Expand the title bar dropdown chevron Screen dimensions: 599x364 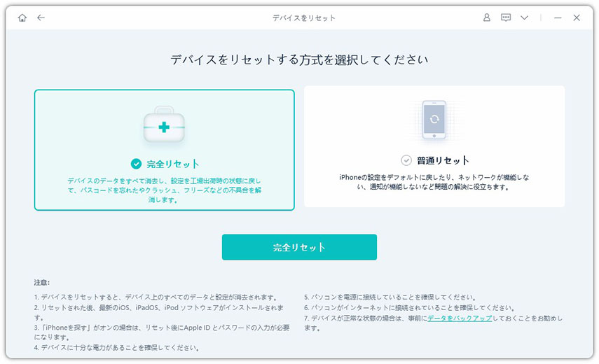[x=525, y=17]
